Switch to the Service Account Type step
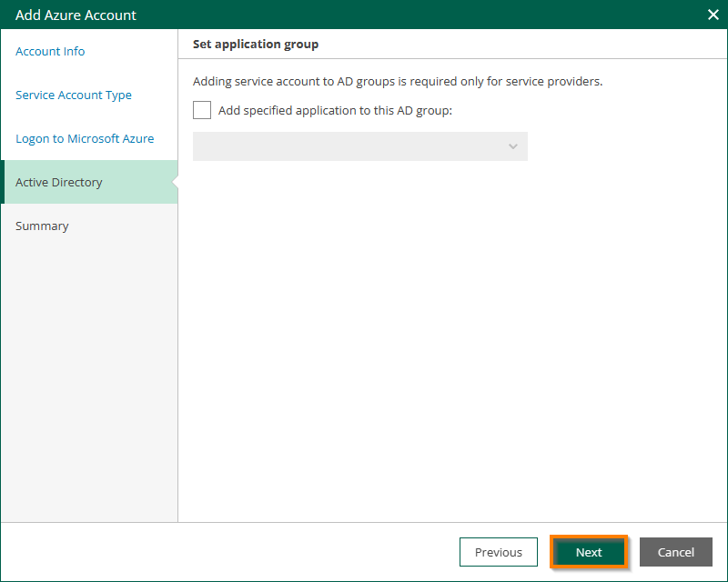Image resolution: width=728 pixels, height=582 pixels. click(74, 95)
